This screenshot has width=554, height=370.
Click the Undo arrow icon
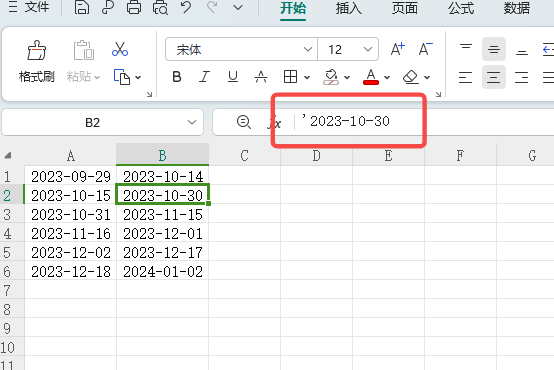tap(186, 7)
